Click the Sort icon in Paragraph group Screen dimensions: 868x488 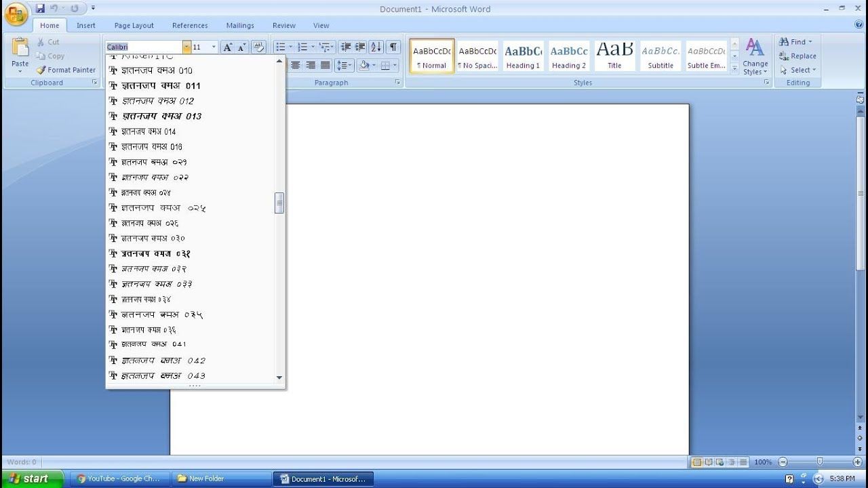coord(376,47)
